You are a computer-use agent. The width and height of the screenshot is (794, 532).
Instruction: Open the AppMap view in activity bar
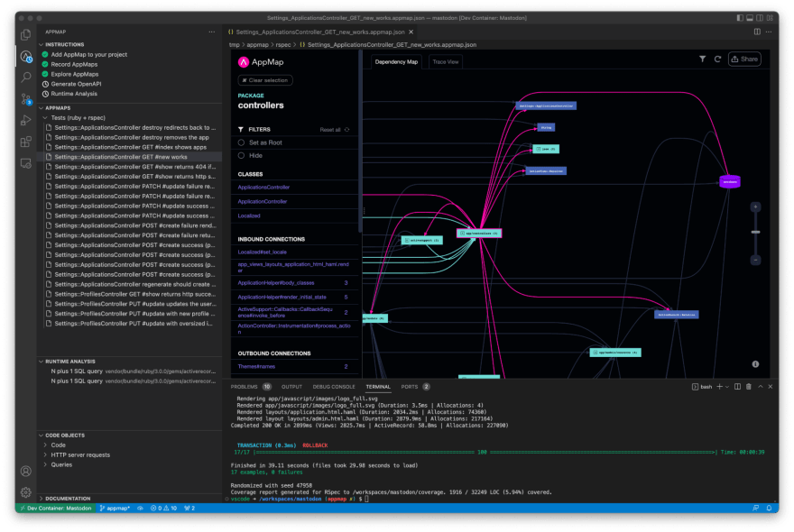pos(26,56)
